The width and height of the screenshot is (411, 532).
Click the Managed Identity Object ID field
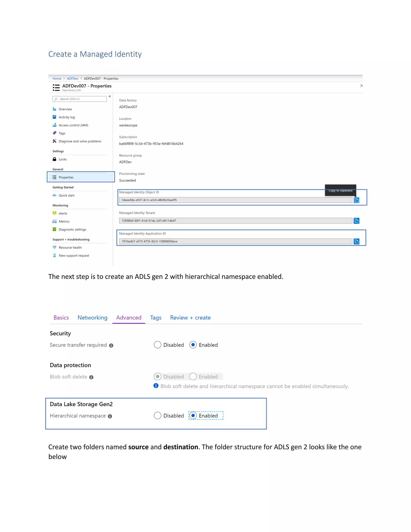[235, 200]
